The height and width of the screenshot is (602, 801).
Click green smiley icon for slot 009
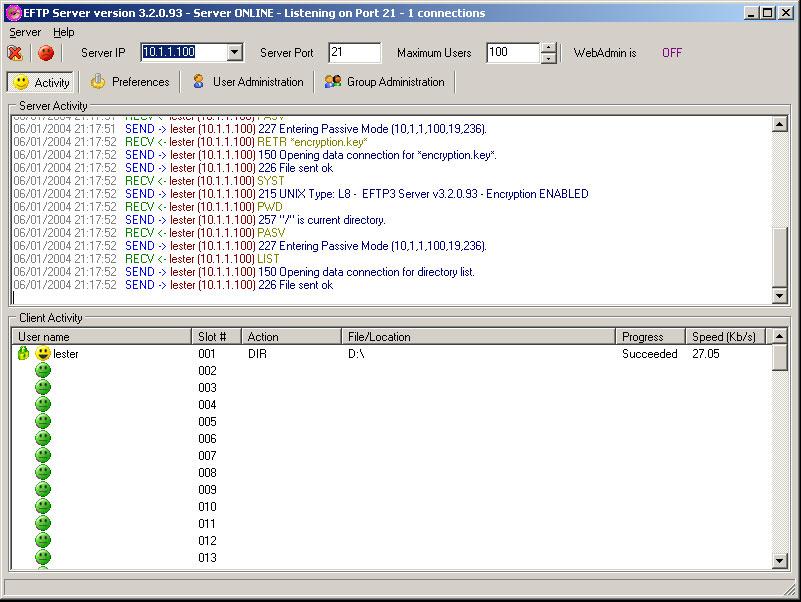43,490
